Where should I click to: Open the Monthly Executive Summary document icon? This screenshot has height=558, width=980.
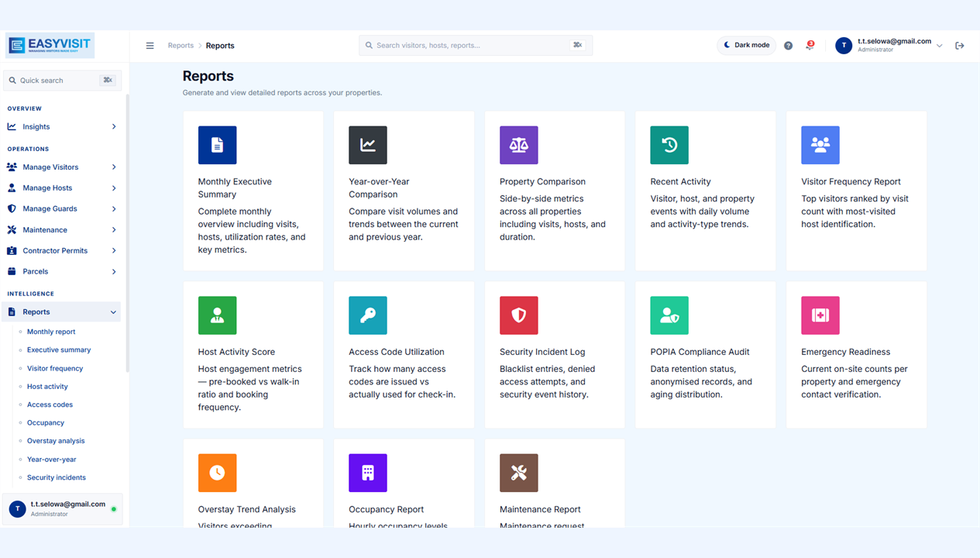217,145
